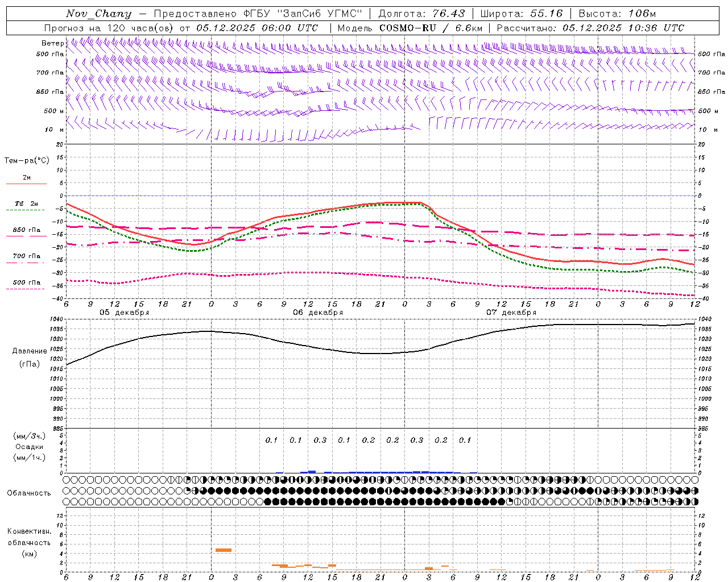The width and height of the screenshot is (728, 582).
Task: Click the (гПа) pressure unit label
Action: [x=30, y=364]
